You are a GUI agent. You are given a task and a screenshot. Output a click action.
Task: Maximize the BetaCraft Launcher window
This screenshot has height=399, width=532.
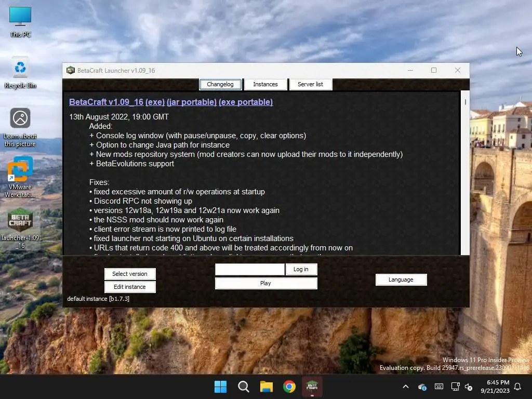pyautogui.click(x=434, y=70)
